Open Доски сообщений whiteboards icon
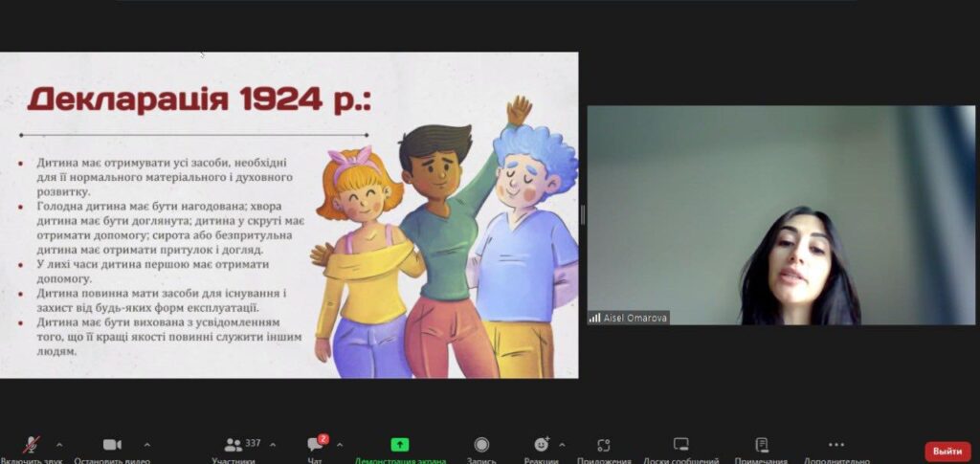 (681, 445)
